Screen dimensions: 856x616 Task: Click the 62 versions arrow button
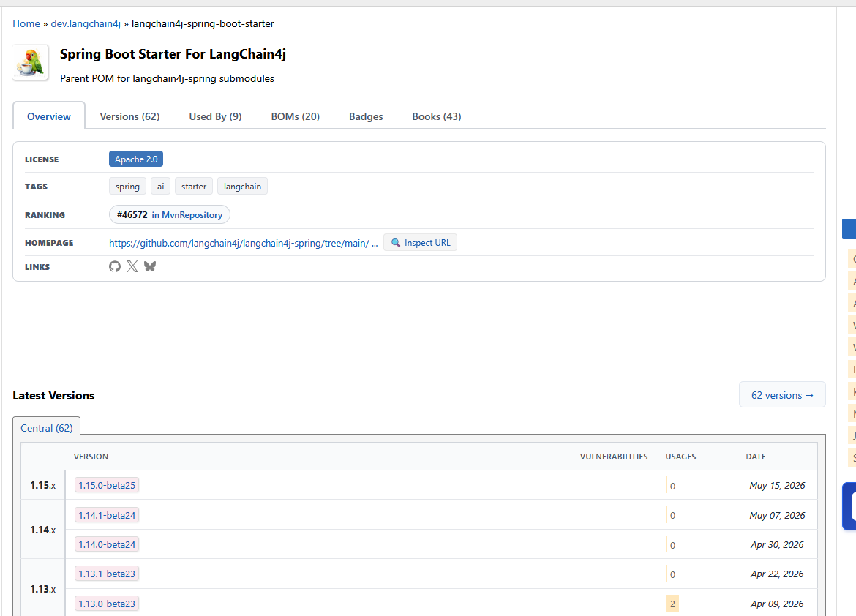pyautogui.click(x=782, y=395)
